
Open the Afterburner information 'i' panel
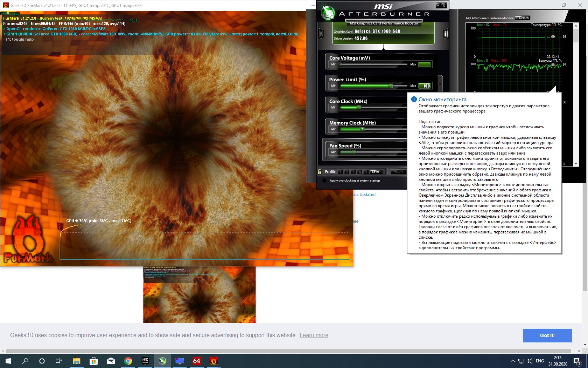pyautogui.click(x=446, y=34)
